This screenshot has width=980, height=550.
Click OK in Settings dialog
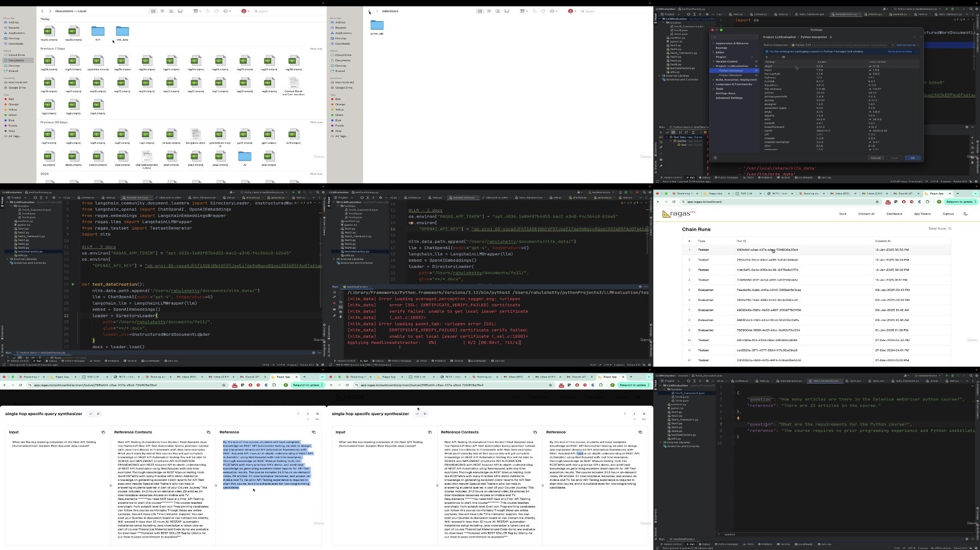912,158
